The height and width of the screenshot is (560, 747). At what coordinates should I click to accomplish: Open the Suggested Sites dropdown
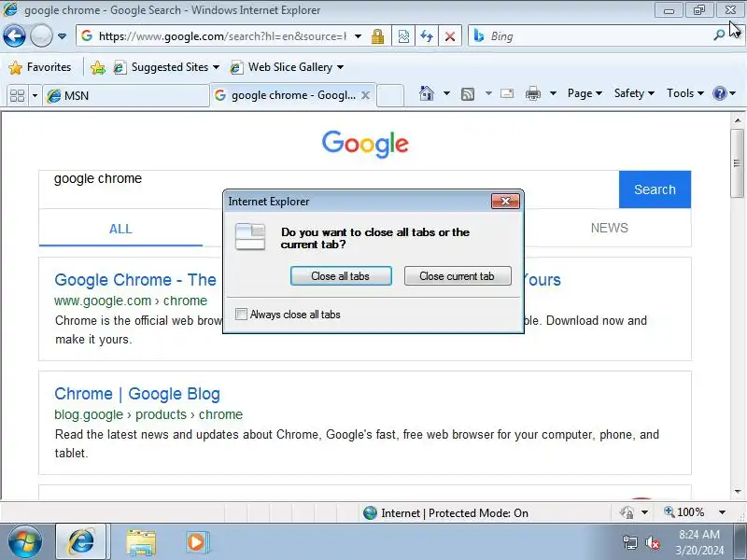point(166,67)
